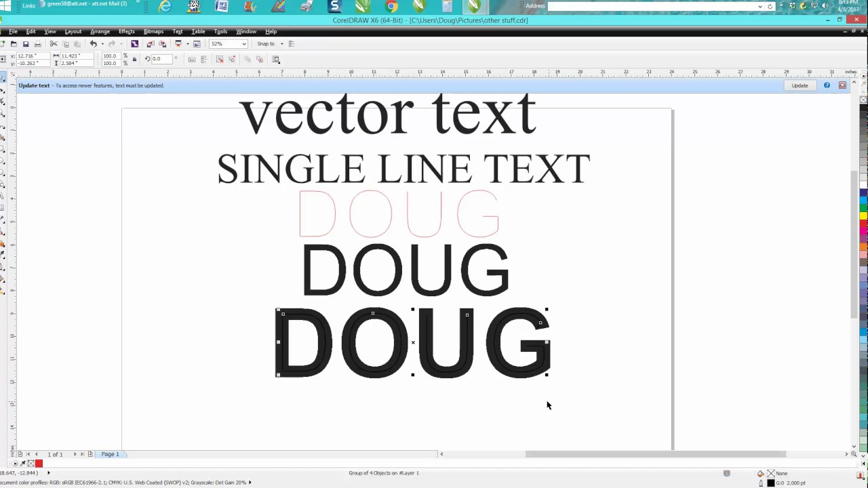
Task: Click the help question mark in Update text bar
Action: [827, 85]
